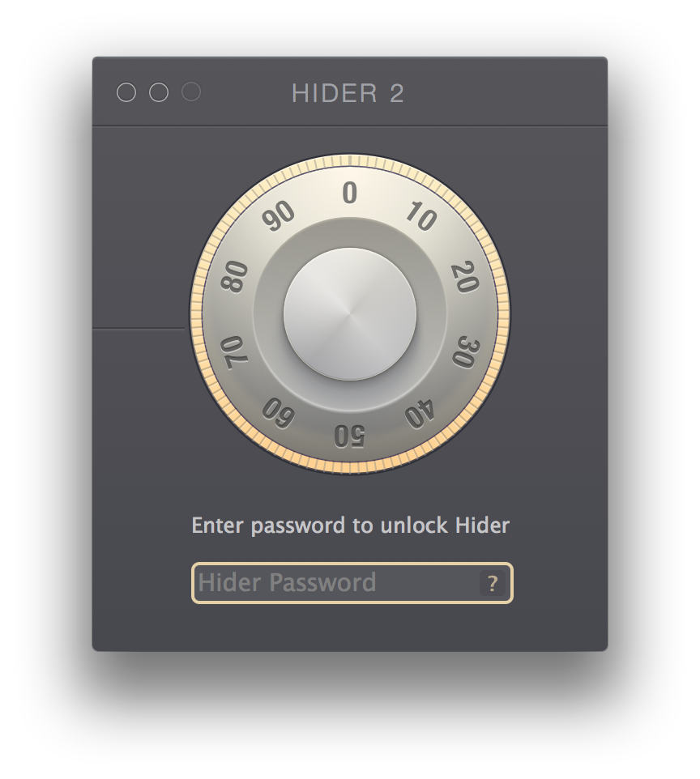Click the 60 mark on the dial
The height and width of the screenshot is (779, 700).
click(279, 412)
